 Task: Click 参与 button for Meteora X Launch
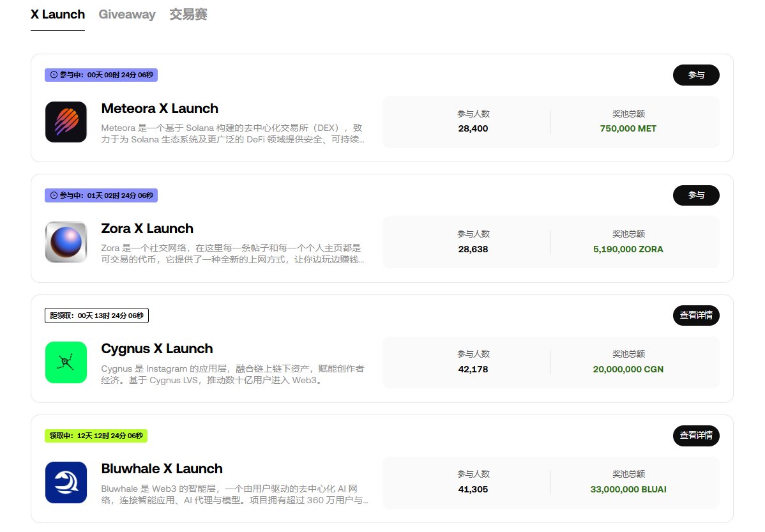click(696, 75)
